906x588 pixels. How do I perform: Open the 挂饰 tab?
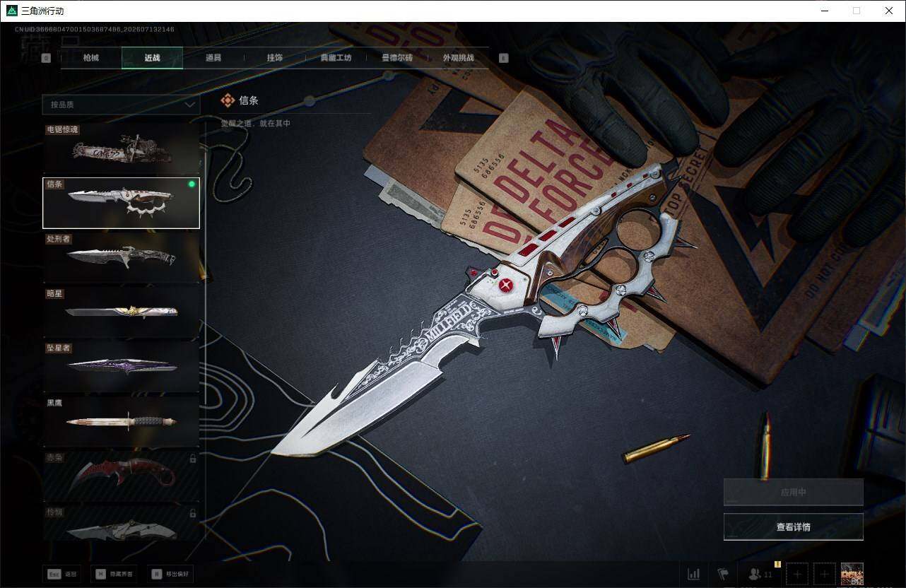(274, 58)
